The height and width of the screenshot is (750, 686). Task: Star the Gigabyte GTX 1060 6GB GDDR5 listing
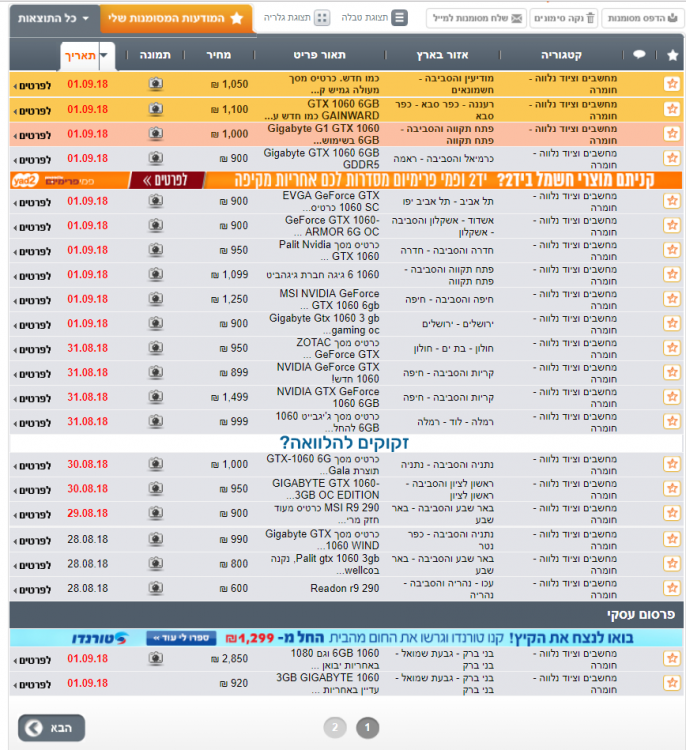672,158
